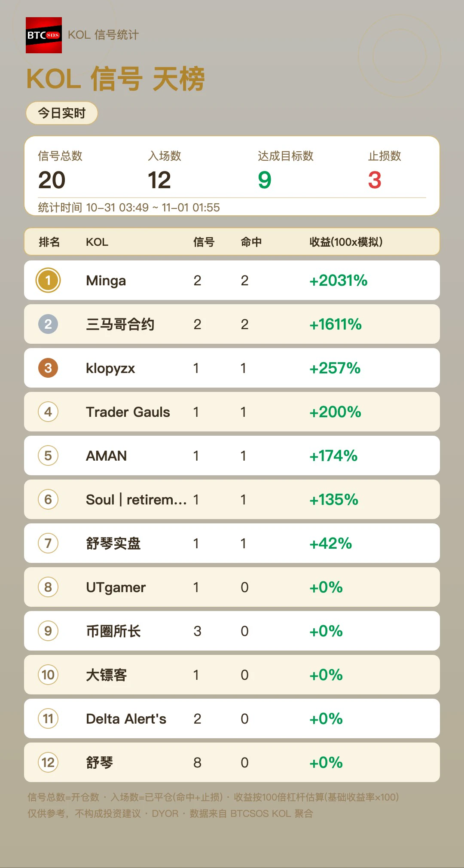Click the rank 12 circle badge
This screenshot has height=868, width=464.
[x=48, y=762]
